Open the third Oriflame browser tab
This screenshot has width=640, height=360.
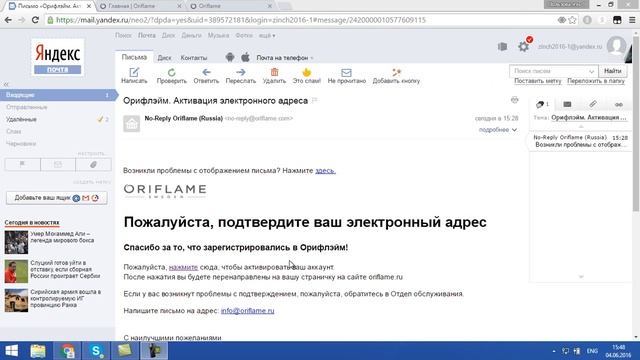(231, 6)
